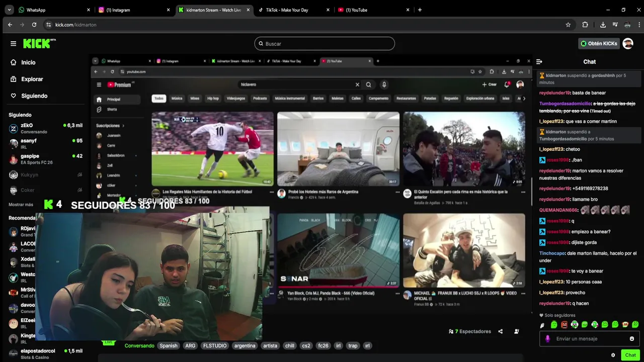Open the emoji picker smiley icon

(632, 339)
